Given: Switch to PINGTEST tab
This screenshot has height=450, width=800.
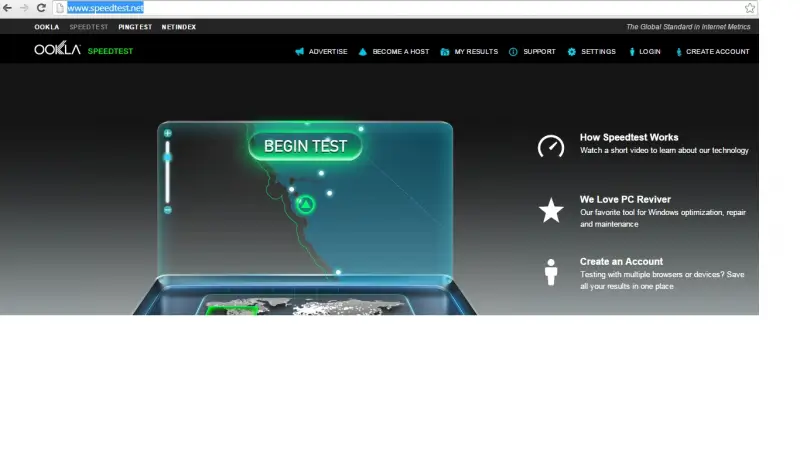Looking at the screenshot, I should coord(135,27).
